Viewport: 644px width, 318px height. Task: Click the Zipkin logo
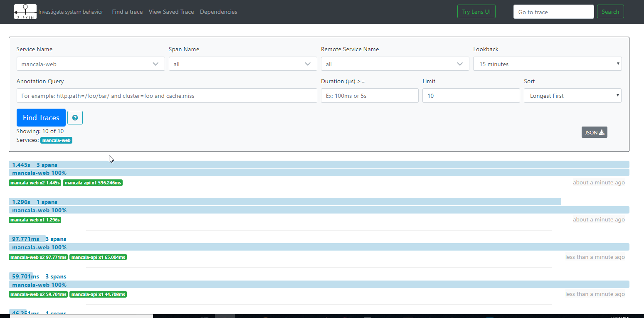[25, 12]
